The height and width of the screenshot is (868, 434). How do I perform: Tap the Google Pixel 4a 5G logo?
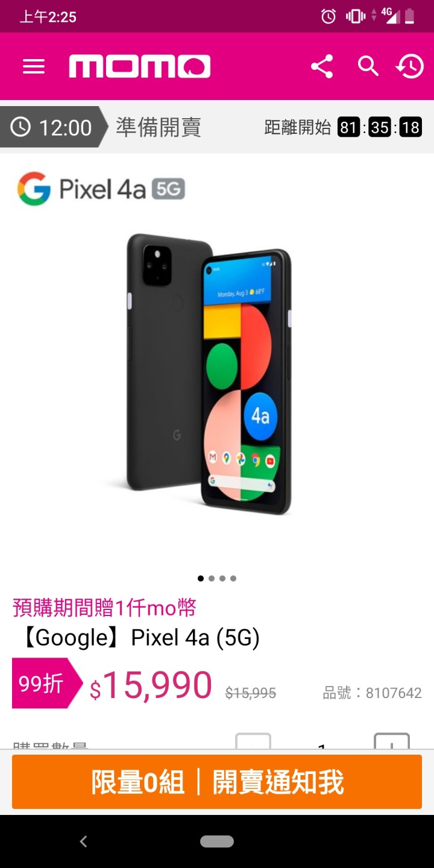(x=101, y=189)
